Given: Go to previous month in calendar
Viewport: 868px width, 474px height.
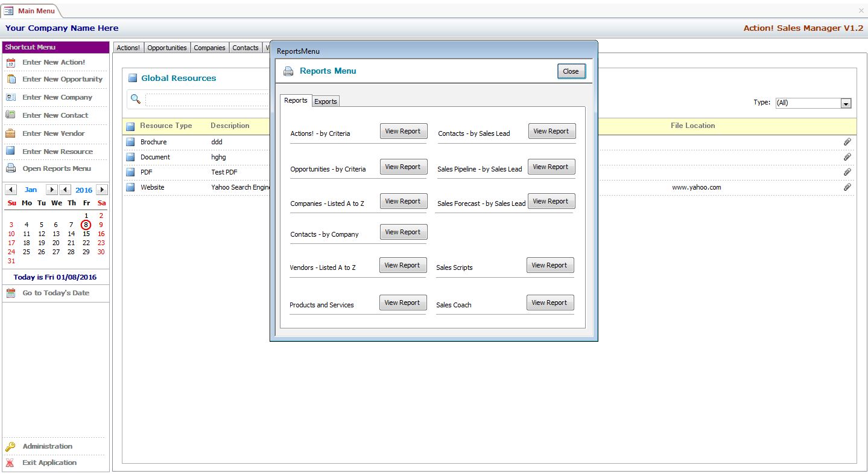Looking at the screenshot, I should click(x=11, y=190).
